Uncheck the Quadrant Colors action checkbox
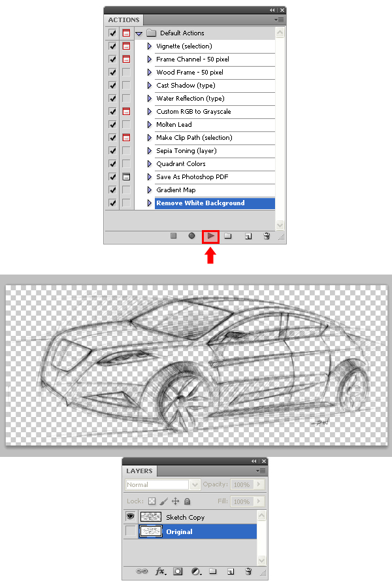Image resolution: width=392 pixels, height=587 pixels. click(112, 163)
